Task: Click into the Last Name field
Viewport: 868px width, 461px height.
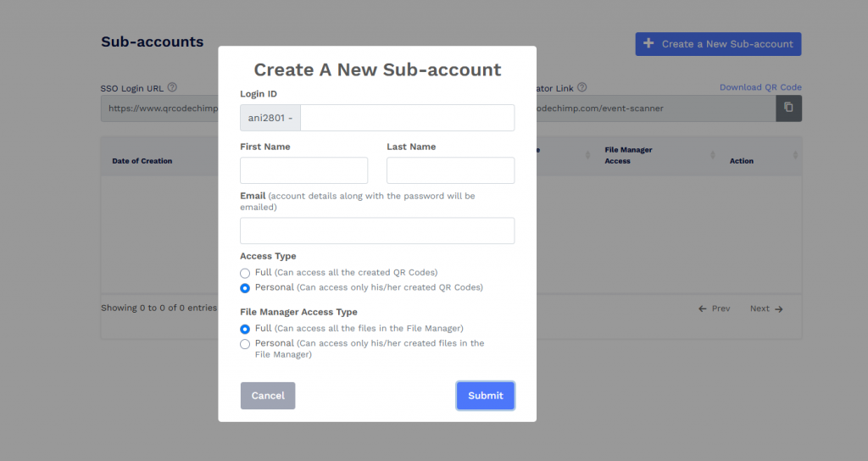Action: point(451,170)
